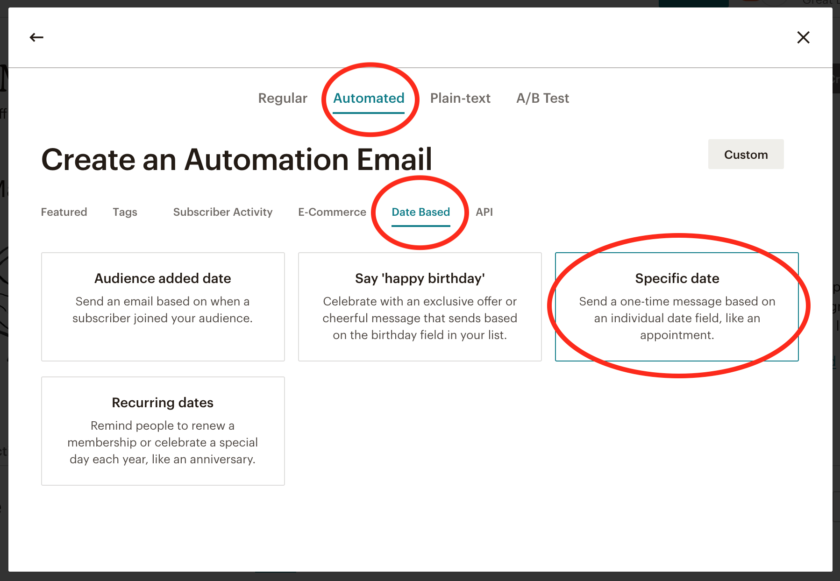Viewport: 840px width, 581px height.
Task: Click the back arrow icon
Action: coord(37,37)
